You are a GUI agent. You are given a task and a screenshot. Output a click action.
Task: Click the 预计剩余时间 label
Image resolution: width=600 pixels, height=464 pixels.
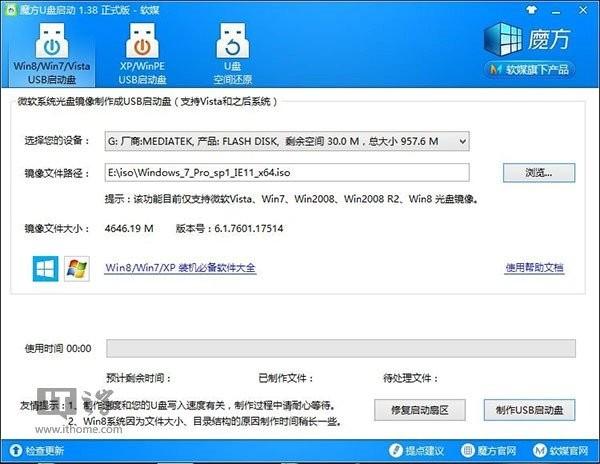139,378
